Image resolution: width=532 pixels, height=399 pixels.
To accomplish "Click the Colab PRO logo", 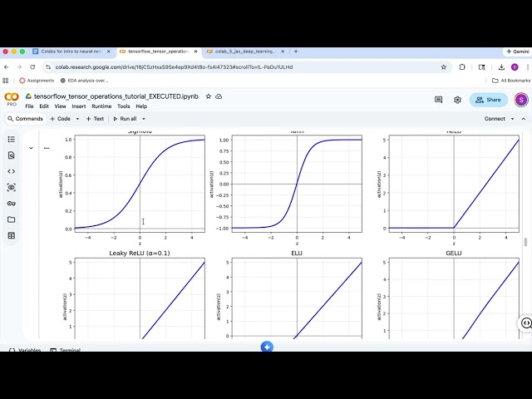I will coord(12,99).
